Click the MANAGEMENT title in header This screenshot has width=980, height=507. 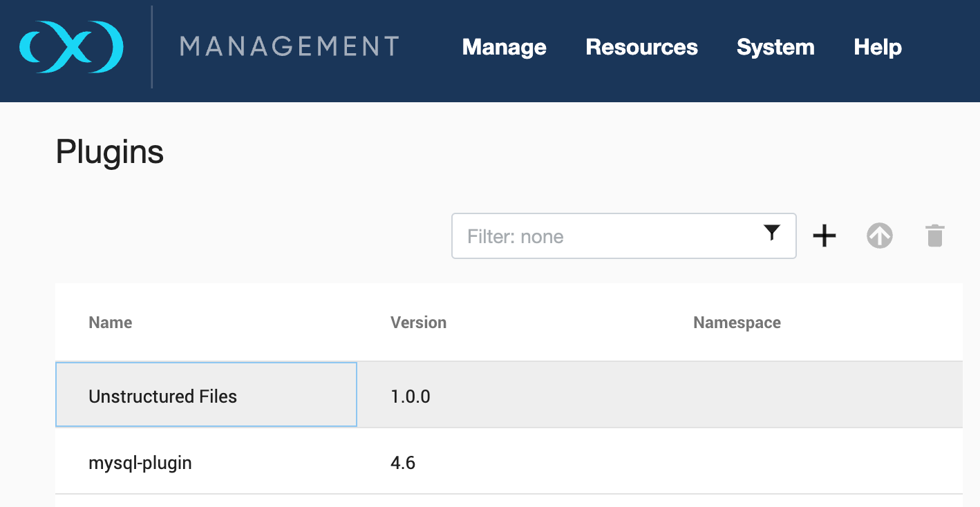[288, 47]
